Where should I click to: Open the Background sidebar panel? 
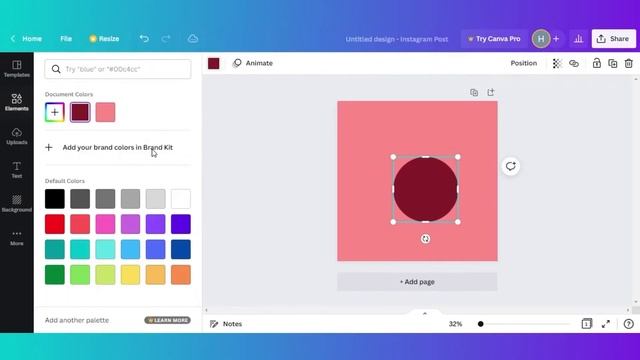[x=17, y=203]
